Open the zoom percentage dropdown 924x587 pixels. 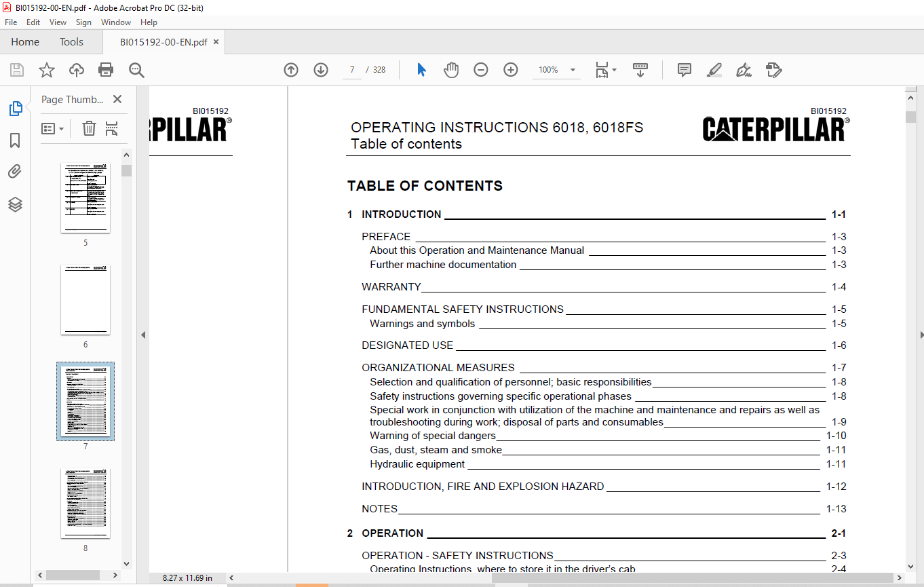(x=573, y=70)
